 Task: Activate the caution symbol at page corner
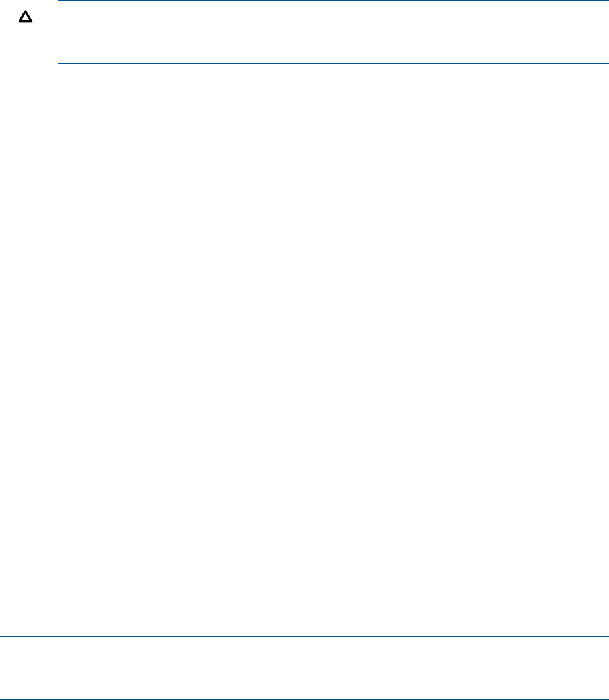coord(25,17)
